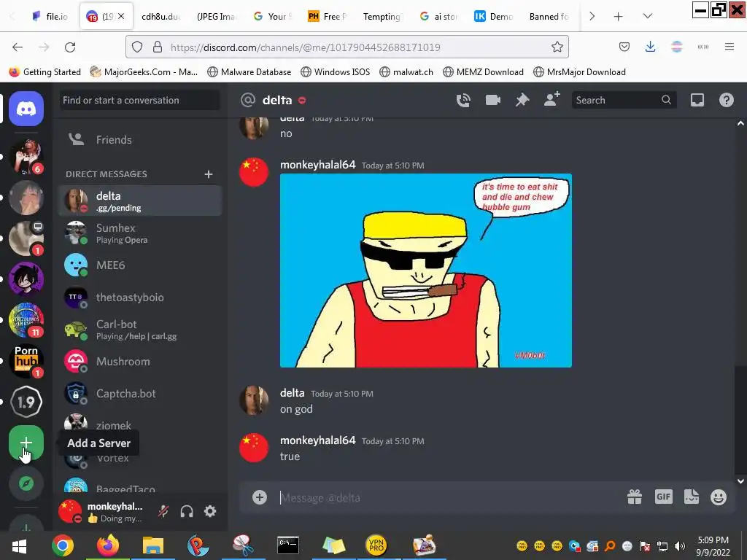
Task: Open Malware Database bookmark
Action: [x=249, y=72]
